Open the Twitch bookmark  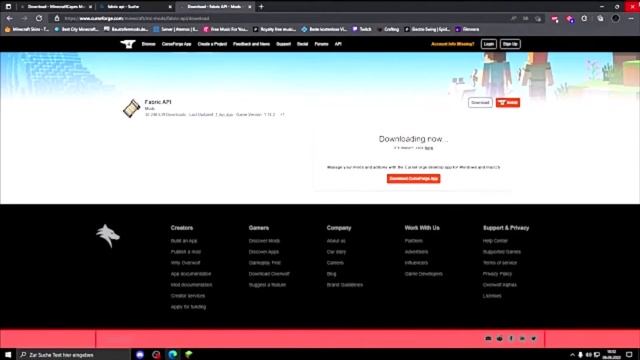[362, 29]
